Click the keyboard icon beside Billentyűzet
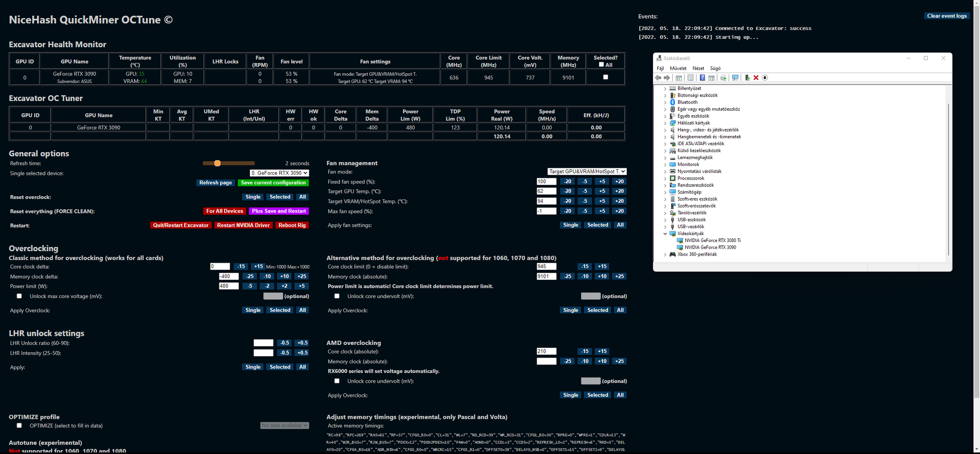Image resolution: width=980 pixels, height=454 pixels. point(673,88)
